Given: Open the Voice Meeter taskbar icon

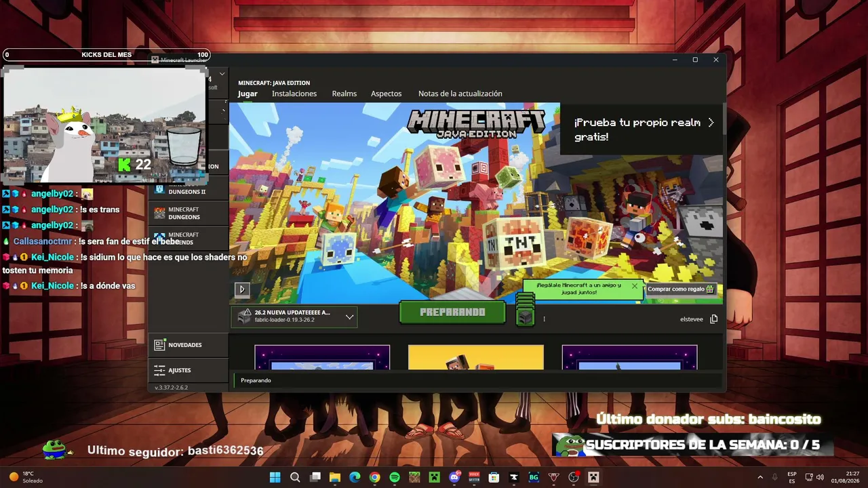Looking at the screenshot, I should [474, 477].
